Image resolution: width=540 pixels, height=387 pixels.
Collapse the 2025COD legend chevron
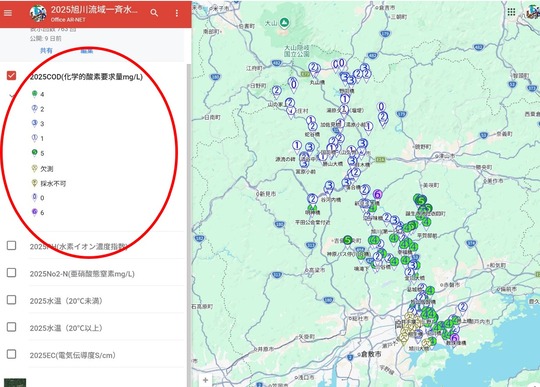(x=11, y=95)
